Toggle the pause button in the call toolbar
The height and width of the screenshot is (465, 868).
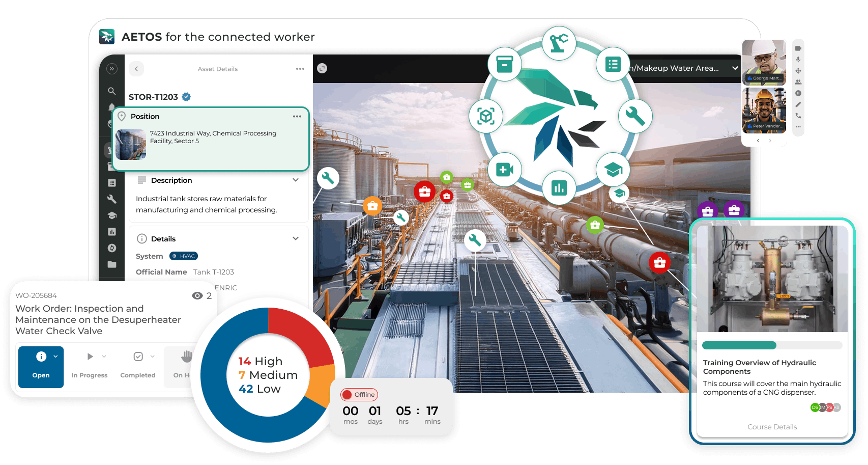[798, 93]
